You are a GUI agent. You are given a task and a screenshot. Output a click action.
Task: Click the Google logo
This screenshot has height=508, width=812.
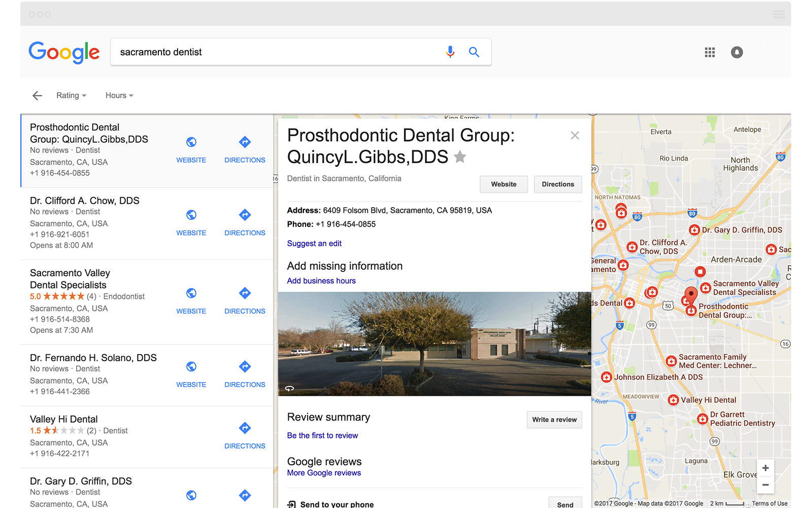click(64, 52)
